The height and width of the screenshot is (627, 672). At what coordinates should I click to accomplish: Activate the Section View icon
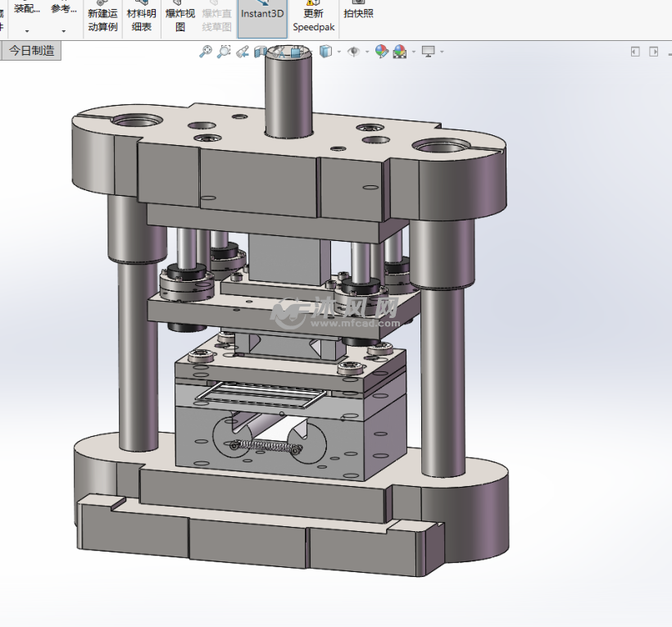pos(261,52)
